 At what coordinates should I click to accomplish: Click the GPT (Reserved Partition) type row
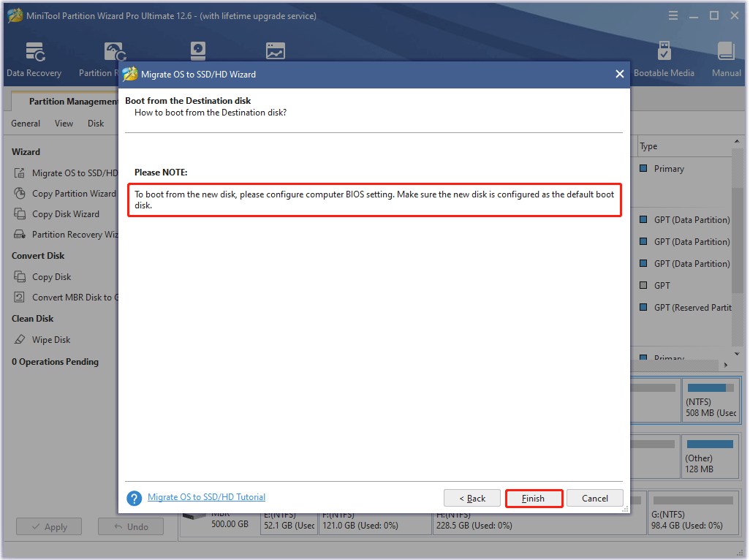point(686,308)
